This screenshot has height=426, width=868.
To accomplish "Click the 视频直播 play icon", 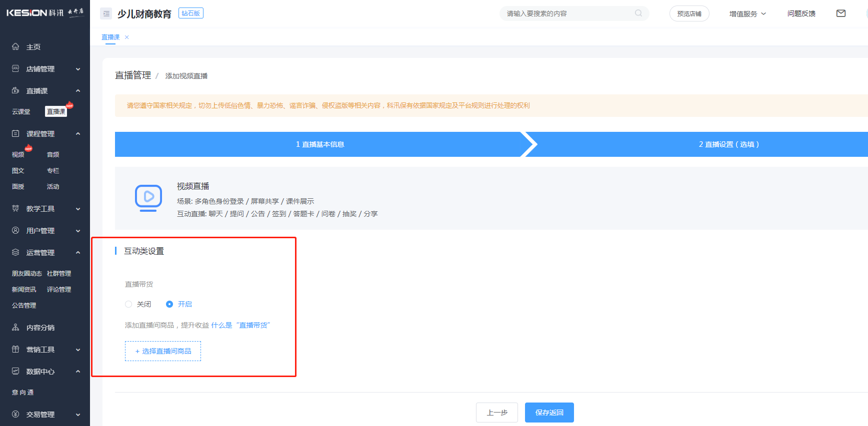I will coord(148,197).
